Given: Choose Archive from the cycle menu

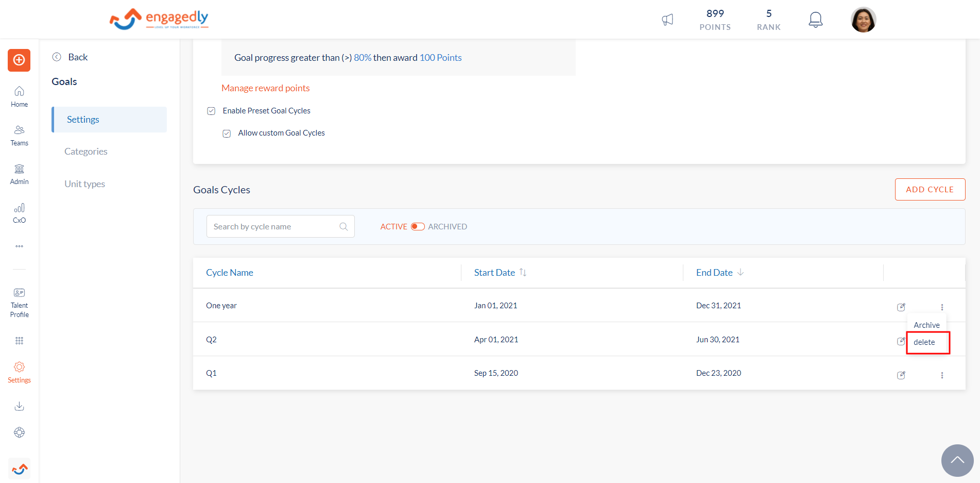Looking at the screenshot, I should tap(926, 325).
